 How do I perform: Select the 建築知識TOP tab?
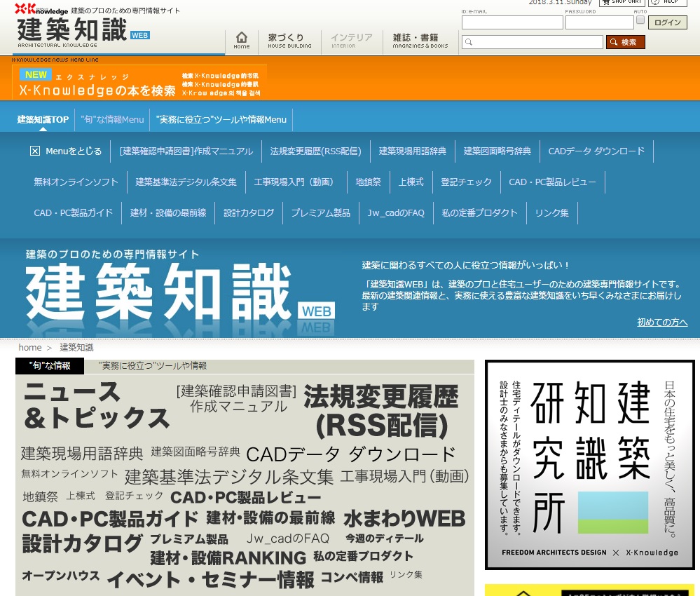click(x=43, y=120)
